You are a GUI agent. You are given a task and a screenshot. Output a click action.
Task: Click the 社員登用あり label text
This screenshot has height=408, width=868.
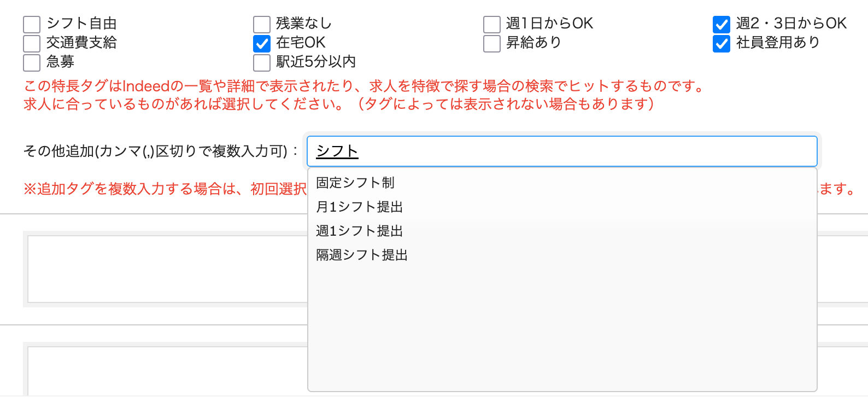click(x=778, y=43)
